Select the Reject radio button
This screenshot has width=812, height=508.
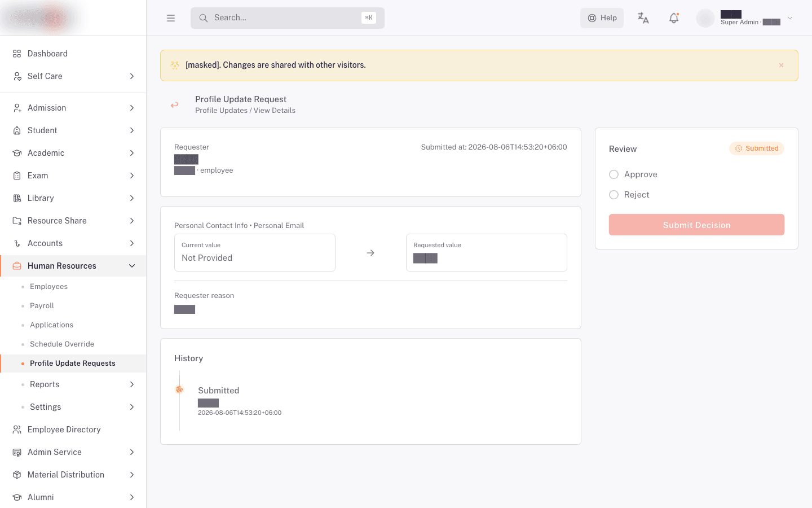[614, 195]
